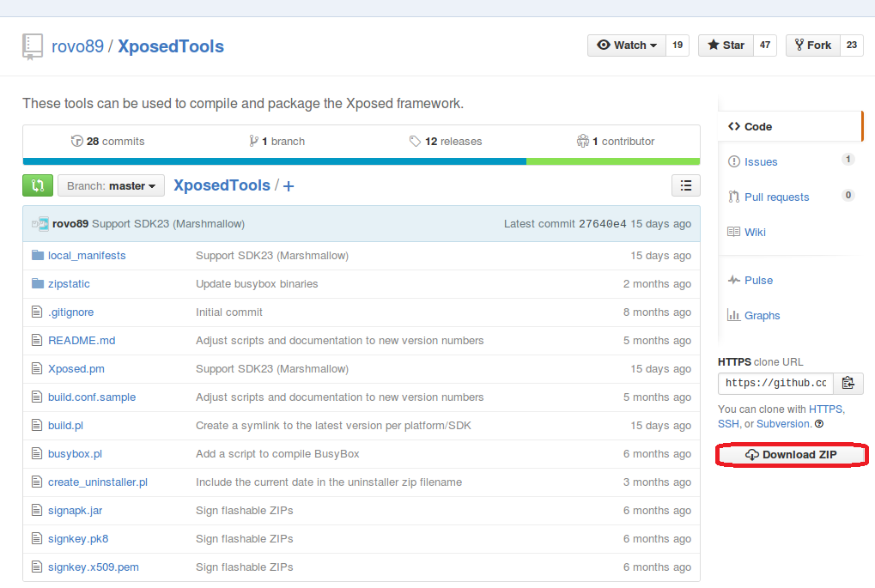Click the Download ZIP button
The image size is (875, 588).
792,455
